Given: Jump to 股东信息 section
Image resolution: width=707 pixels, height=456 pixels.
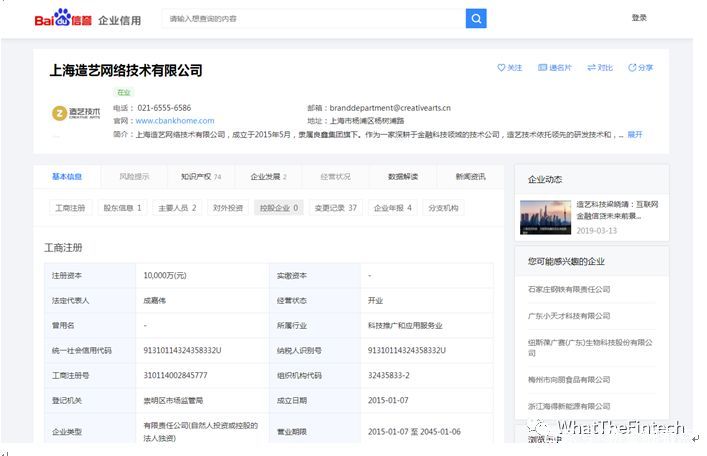Looking at the screenshot, I should (122, 208).
